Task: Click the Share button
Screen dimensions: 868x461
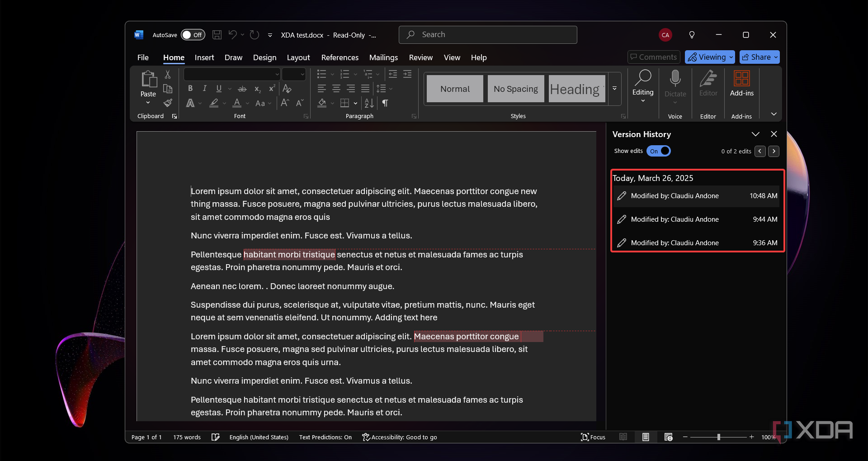Action: (x=759, y=57)
